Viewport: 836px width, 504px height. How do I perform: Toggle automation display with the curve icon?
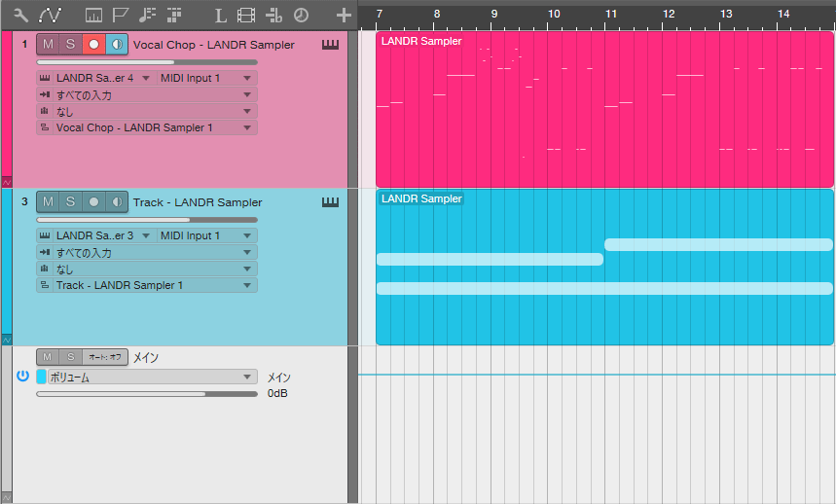click(x=50, y=16)
